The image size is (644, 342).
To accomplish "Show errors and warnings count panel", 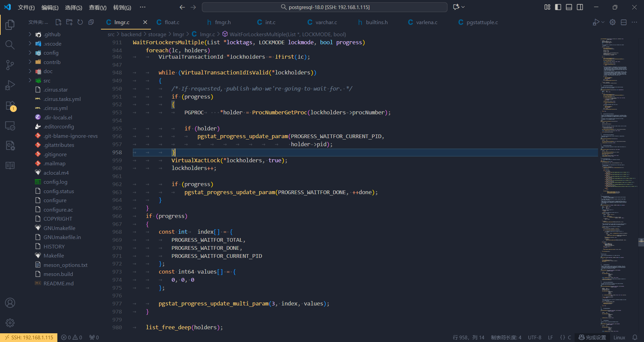I will (x=71, y=338).
